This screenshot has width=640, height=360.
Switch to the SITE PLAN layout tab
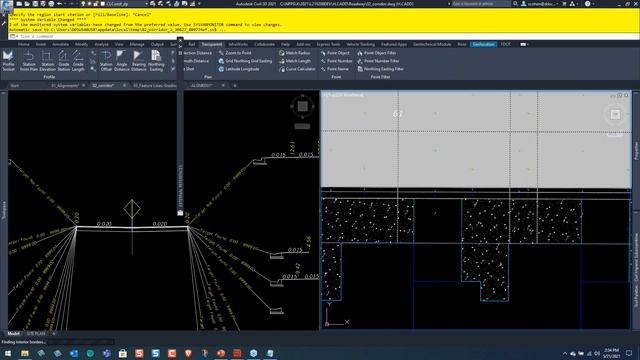(36, 334)
